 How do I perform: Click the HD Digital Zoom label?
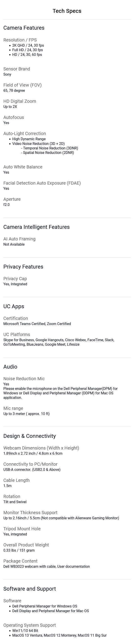[x=20, y=101]
